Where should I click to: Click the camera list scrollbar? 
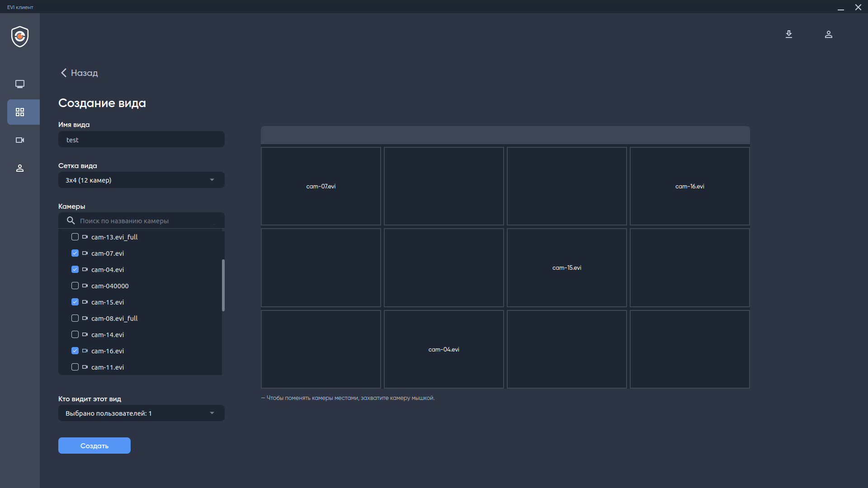point(223,285)
